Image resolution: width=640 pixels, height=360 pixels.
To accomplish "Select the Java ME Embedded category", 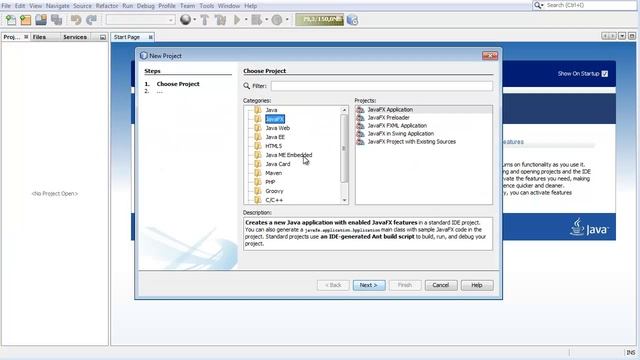I will [289, 155].
